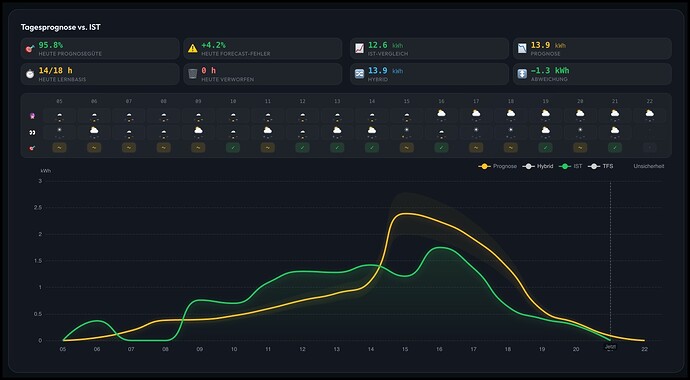Click green checkmark badge for hour 10
The height and width of the screenshot is (380, 690).
pos(233,148)
